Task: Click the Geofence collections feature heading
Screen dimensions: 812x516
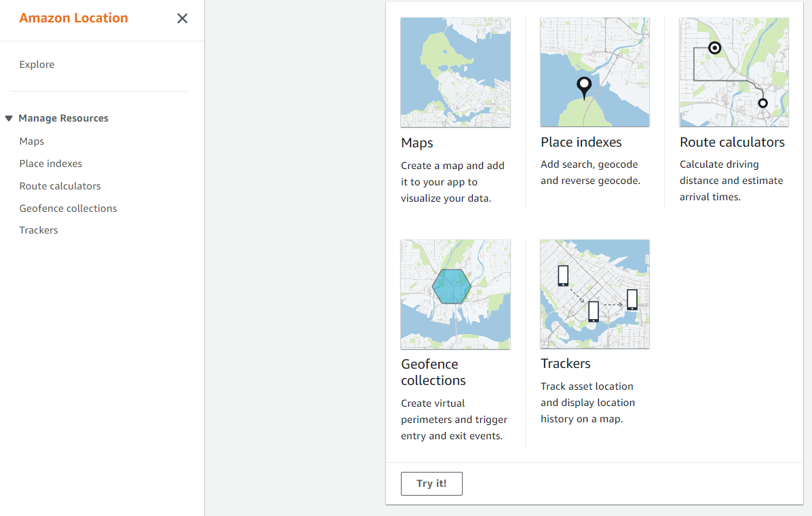Action: coord(433,372)
